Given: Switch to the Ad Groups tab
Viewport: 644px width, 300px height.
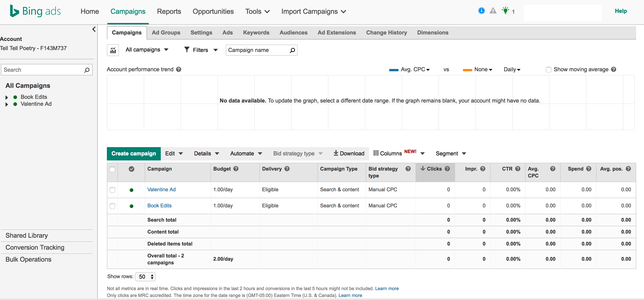Looking at the screenshot, I should pos(166,33).
